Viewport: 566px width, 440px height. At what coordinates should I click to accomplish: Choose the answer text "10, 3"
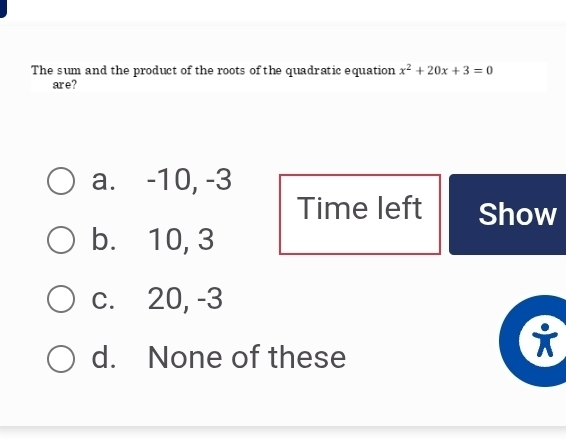tap(181, 240)
